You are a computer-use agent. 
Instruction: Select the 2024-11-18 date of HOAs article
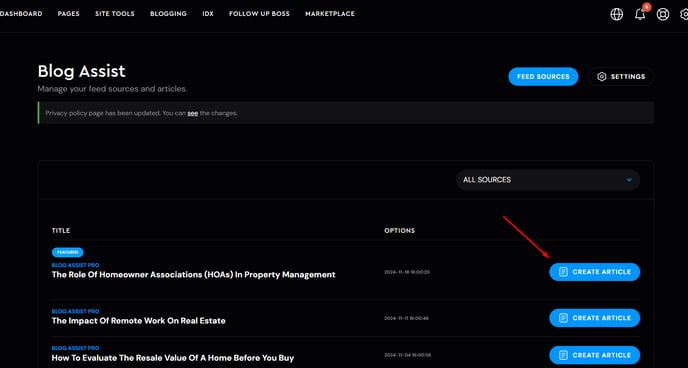coord(407,272)
